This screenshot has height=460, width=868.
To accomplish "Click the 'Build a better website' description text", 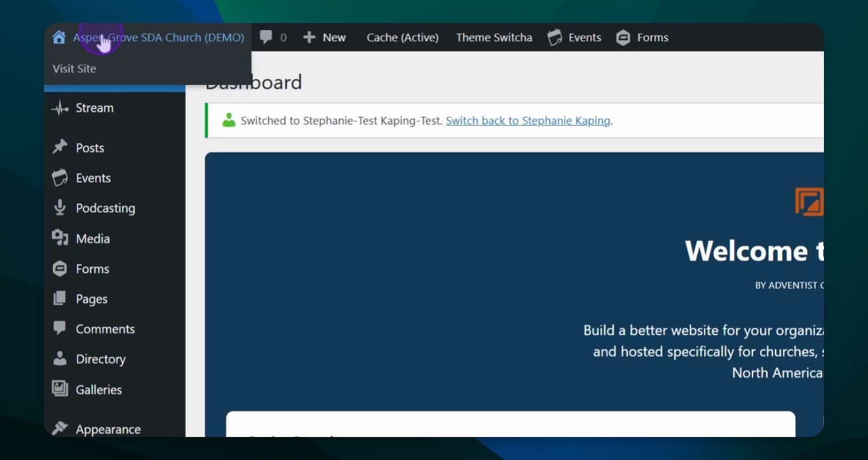I will 703,330.
